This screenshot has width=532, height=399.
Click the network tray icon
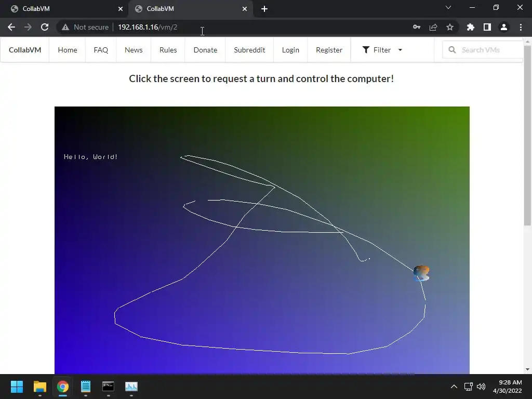(469, 387)
